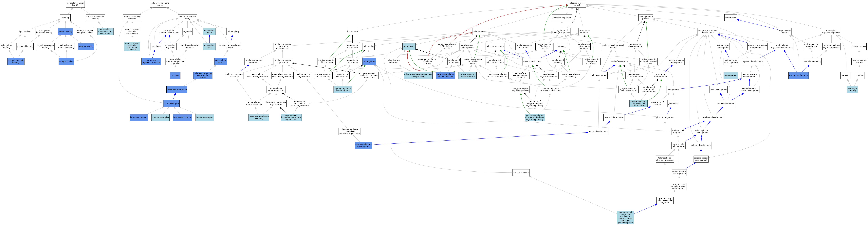
Task: Select the 'neuron projection development' node
Action: click(x=363, y=145)
